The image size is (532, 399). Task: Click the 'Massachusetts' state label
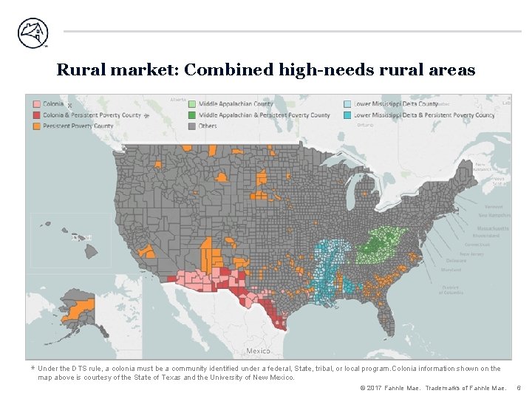pos(493,228)
